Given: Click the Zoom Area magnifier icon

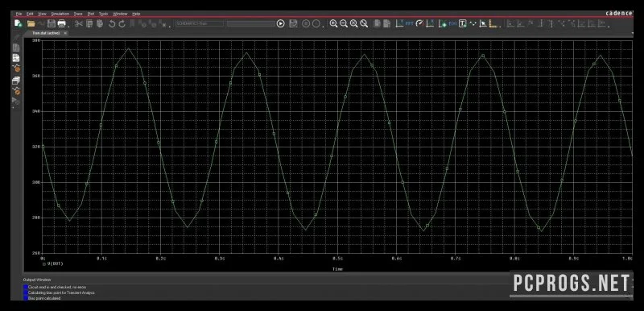Looking at the screenshot, I should click(x=353, y=23).
